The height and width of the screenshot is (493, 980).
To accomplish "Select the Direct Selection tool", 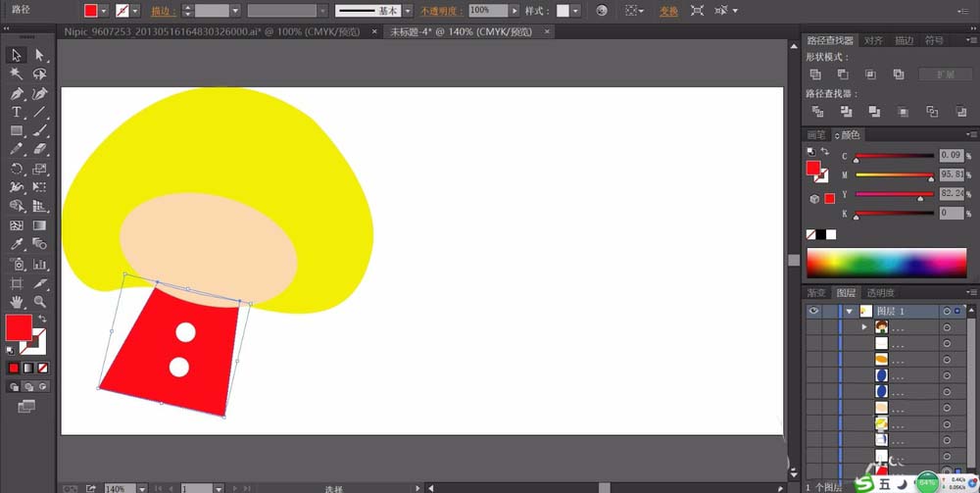I will (x=39, y=55).
